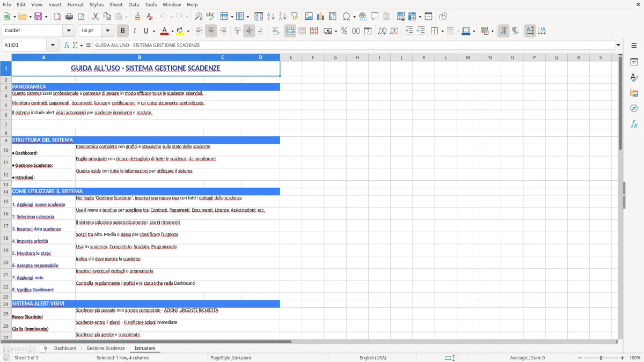The width and height of the screenshot is (644, 362).
Task: Open the Font Size dropdown
Action: (x=107, y=31)
